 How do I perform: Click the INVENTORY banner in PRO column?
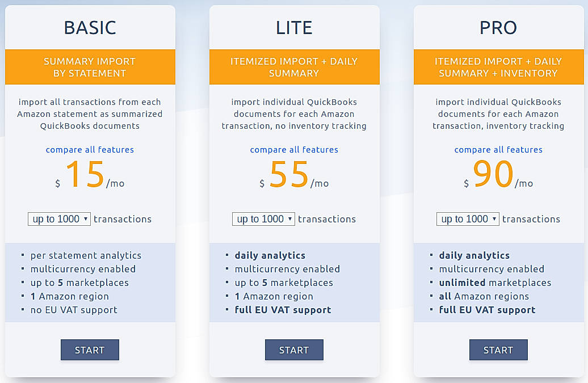pos(498,67)
